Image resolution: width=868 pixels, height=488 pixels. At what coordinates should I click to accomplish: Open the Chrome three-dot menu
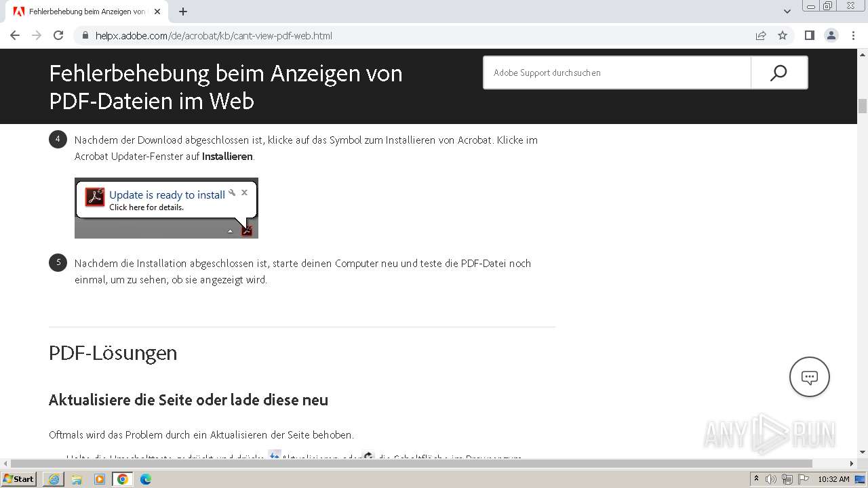853,35
